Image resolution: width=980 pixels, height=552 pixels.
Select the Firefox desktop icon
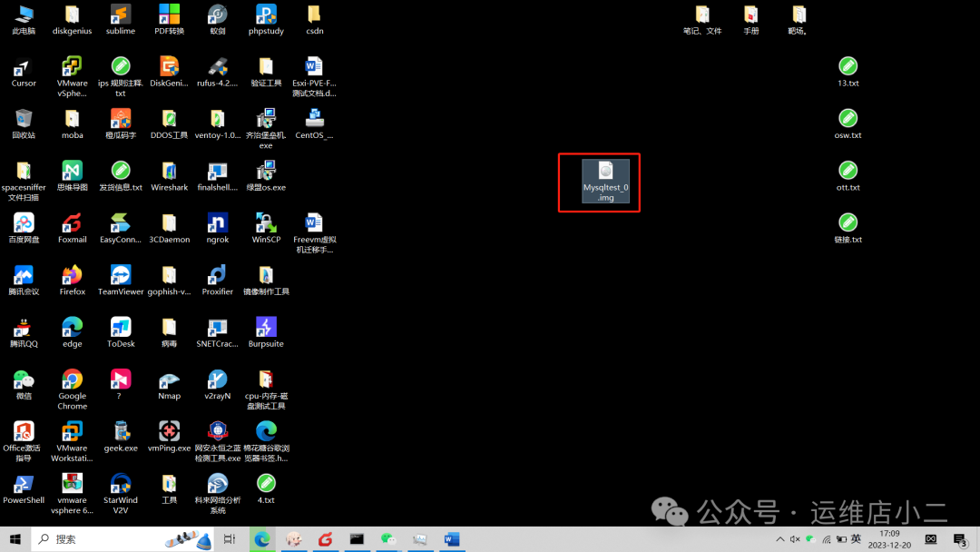(72, 280)
